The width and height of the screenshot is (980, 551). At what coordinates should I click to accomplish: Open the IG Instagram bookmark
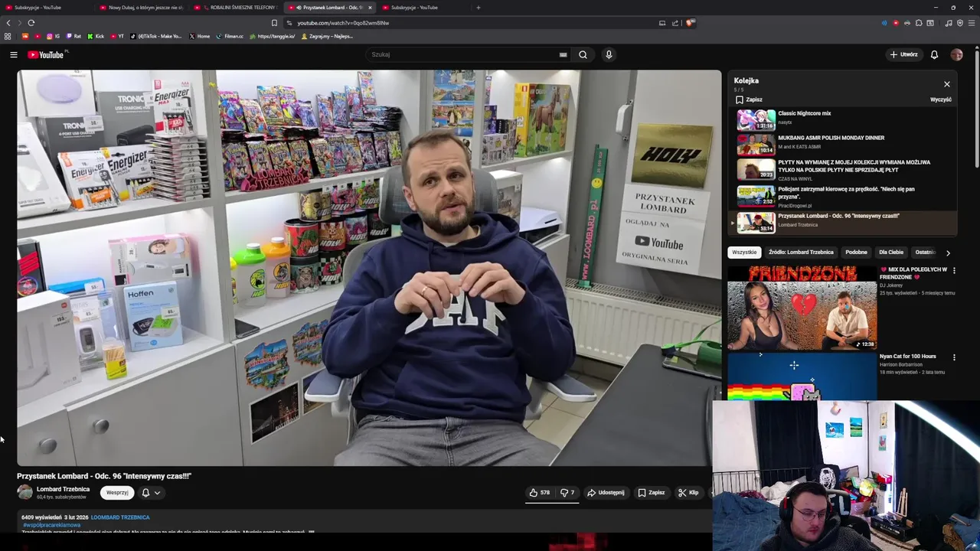pos(53,36)
